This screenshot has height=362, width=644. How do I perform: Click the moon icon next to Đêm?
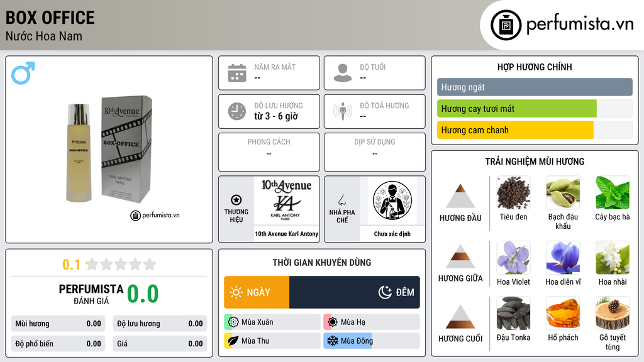pyautogui.click(x=385, y=292)
